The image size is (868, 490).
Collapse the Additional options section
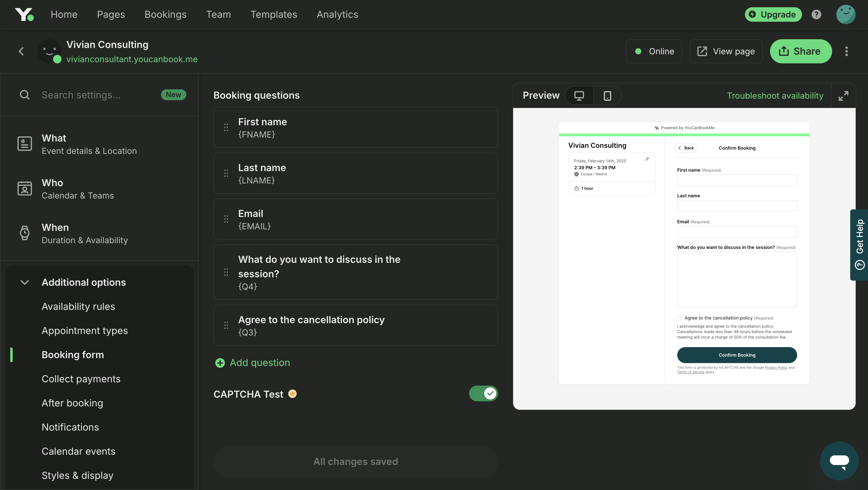pos(25,282)
